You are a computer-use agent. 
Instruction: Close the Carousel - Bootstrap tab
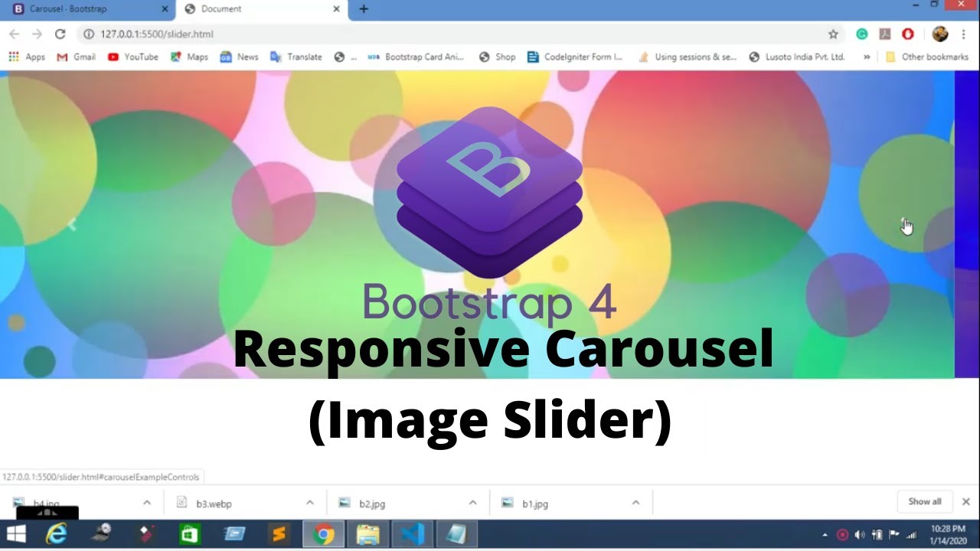pyautogui.click(x=165, y=9)
